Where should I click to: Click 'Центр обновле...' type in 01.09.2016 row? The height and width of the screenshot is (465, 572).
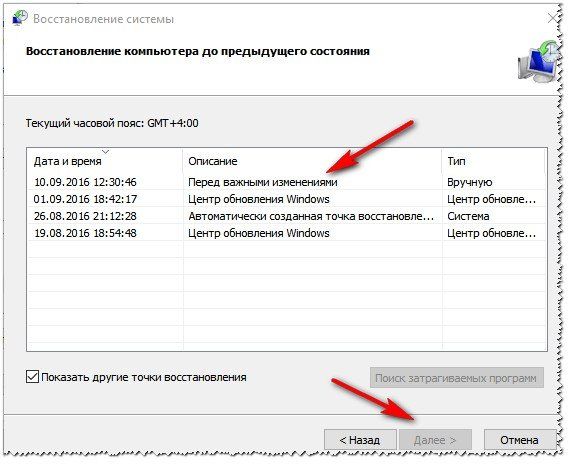click(492, 199)
